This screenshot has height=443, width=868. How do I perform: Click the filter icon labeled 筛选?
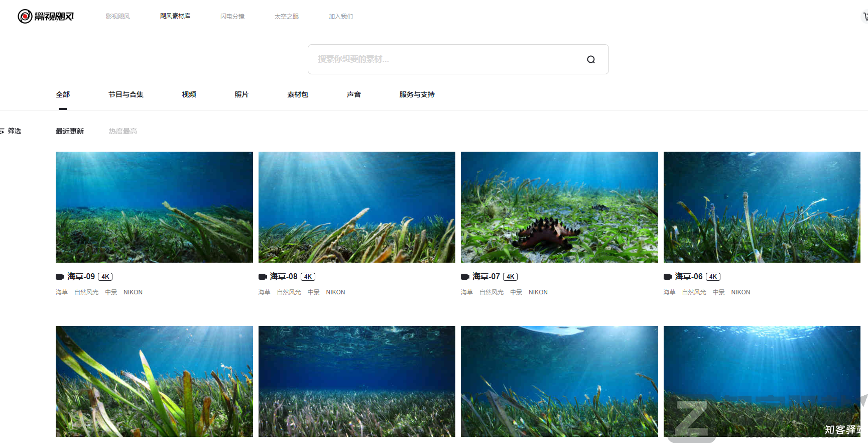click(3, 131)
